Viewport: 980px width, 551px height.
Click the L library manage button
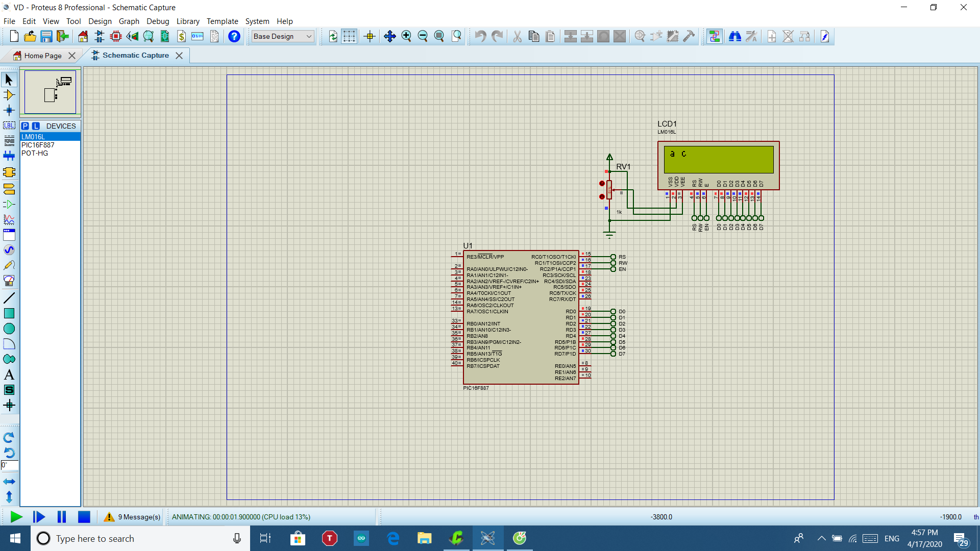(36, 126)
